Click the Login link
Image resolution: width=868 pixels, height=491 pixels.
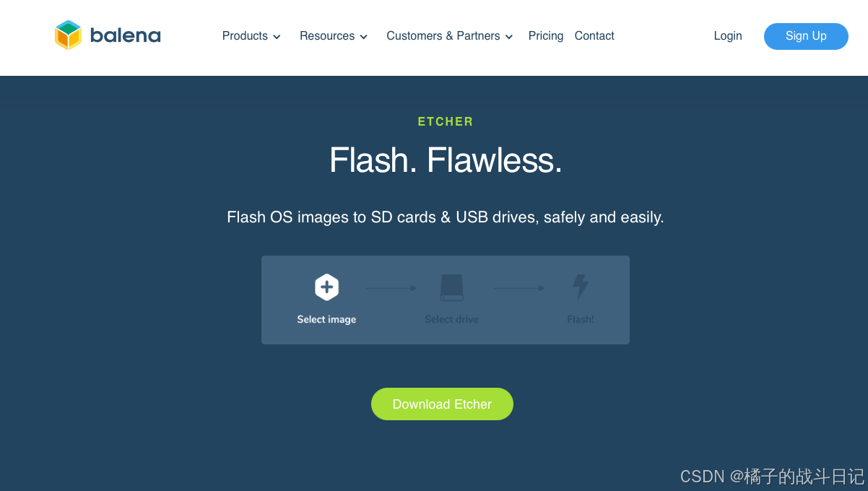[728, 35]
